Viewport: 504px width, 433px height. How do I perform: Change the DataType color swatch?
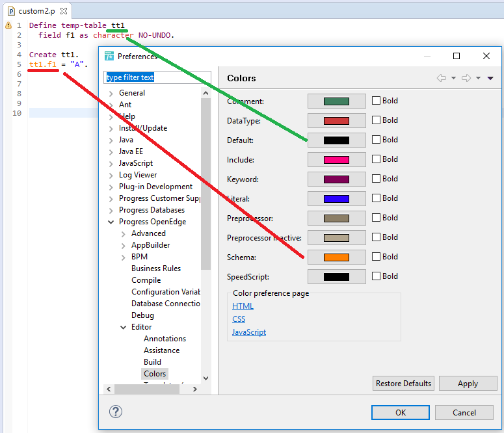click(x=336, y=121)
